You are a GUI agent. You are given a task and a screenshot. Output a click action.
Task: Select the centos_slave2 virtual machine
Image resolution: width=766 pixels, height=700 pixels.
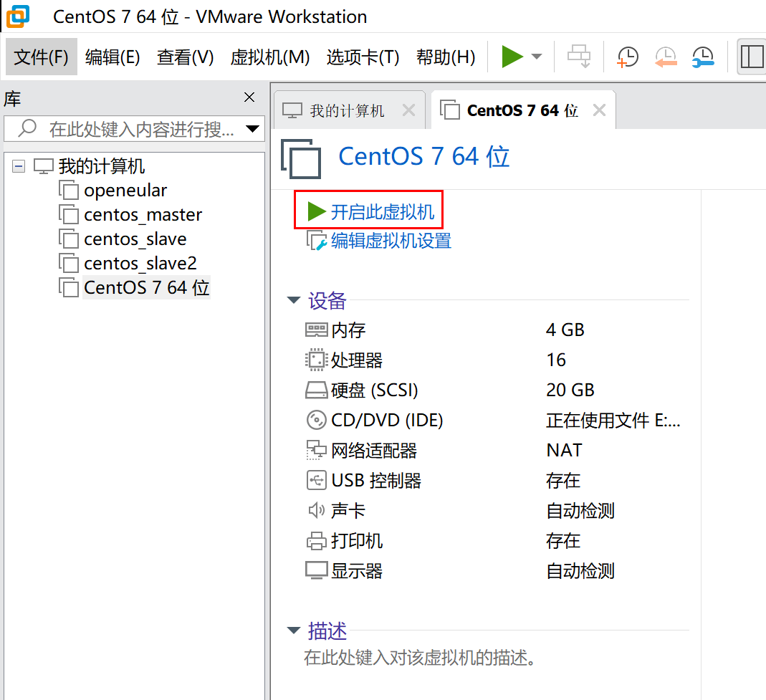tap(140, 263)
